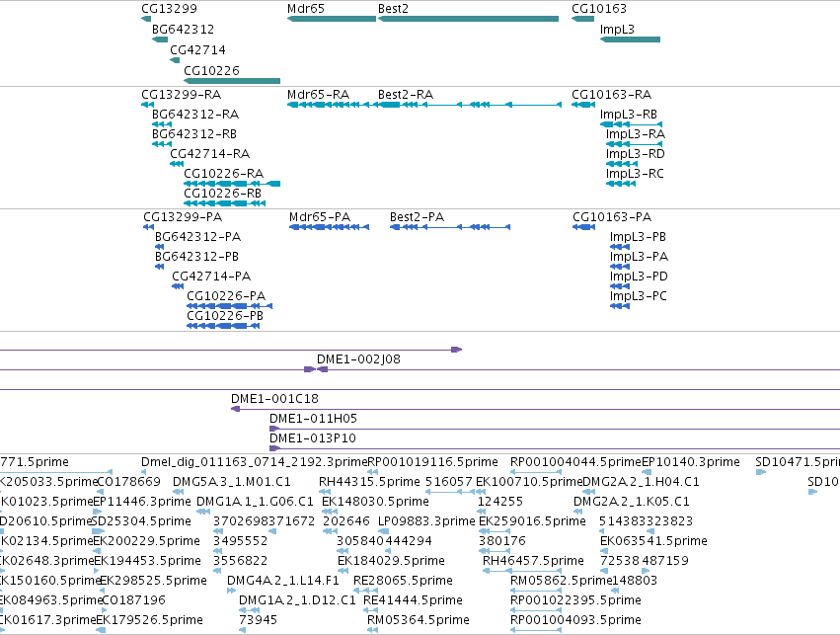Click the CG42714 gene label
Screen dimensions: 840x635
click(x=197, y=49)
